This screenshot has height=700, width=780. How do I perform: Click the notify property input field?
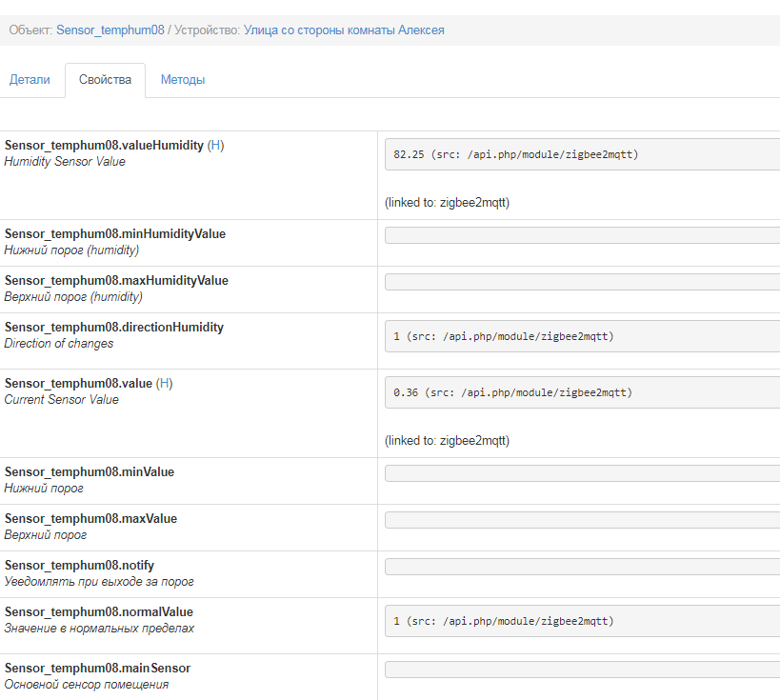[581, 567]
